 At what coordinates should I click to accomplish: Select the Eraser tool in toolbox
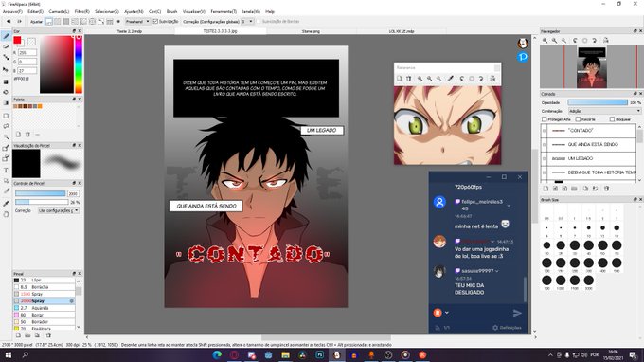[x=6, y=46]
